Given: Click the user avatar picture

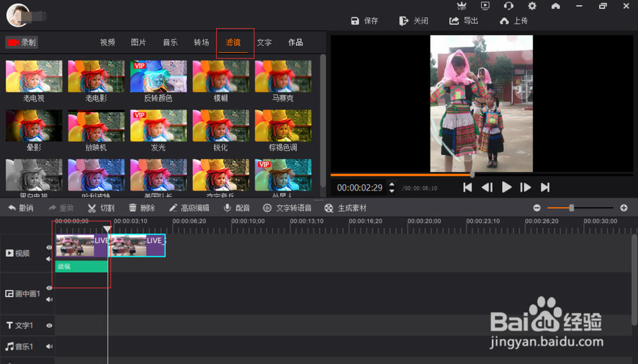Looking at the screenshot, I should (18, 15).
